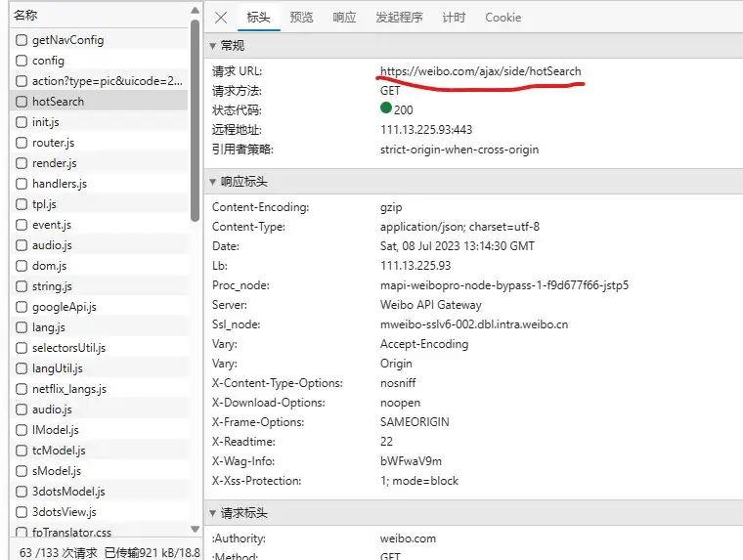This screenshot has height=560, width=743.
Task: Open the 计时 tab
Action: tap(454, 18)
